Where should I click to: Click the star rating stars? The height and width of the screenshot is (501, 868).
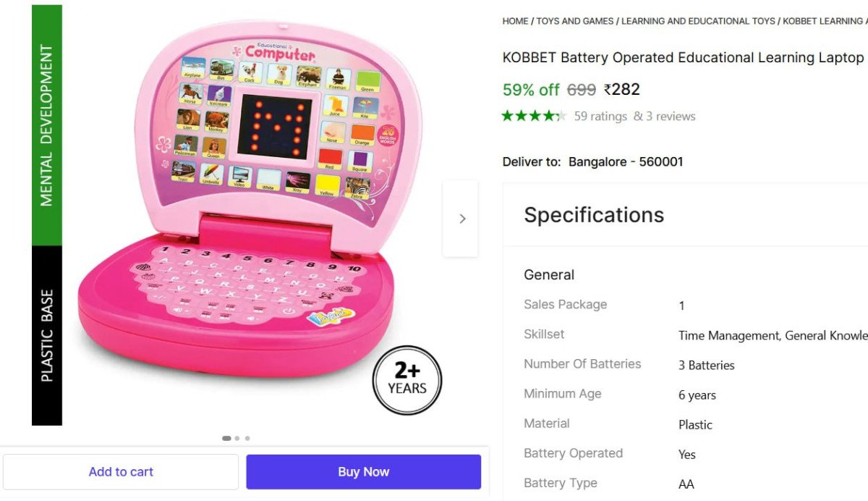point(534,116)
